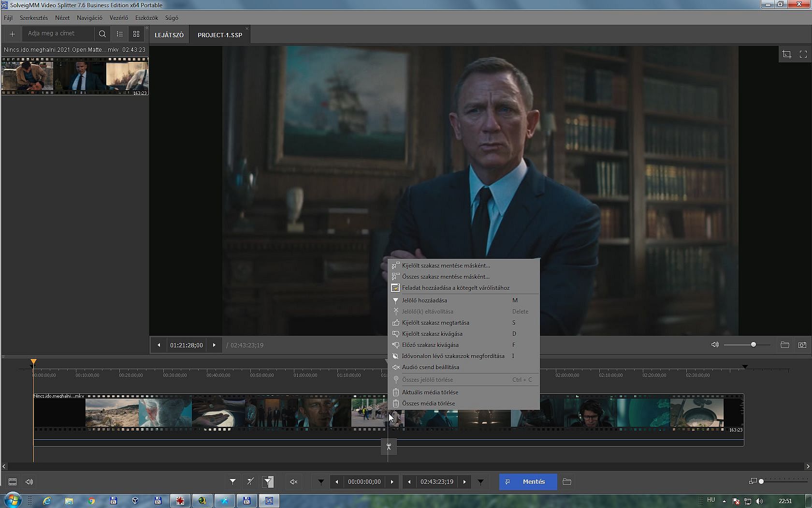812x508 pixels.
Task: Open the Szerkesztés menu
Action: (34, 18)
